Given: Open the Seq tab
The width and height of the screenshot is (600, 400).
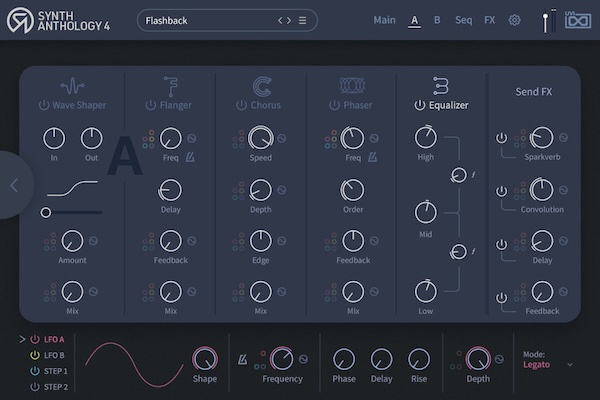Looking at the screenshot, I should point(463,20).
